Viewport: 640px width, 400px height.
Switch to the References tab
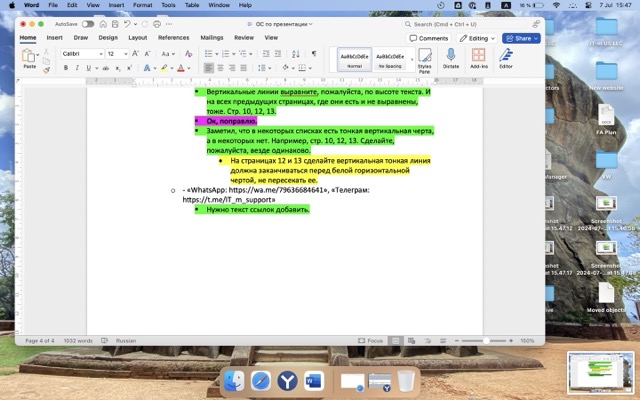(173, 38)
